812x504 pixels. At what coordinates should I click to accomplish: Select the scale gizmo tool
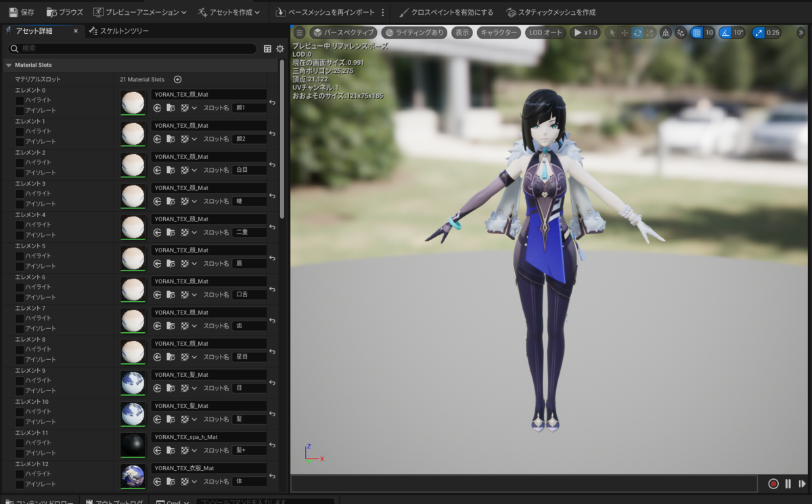[x=650, y=32]
